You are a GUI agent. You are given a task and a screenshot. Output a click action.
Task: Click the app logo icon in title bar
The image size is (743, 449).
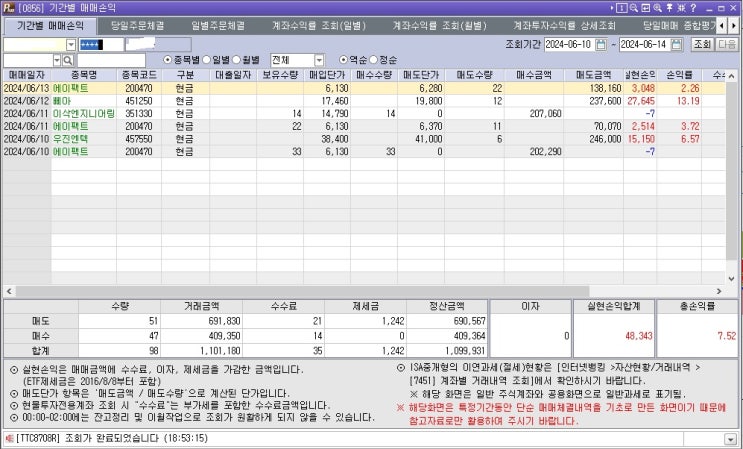[x=9, y=8]
